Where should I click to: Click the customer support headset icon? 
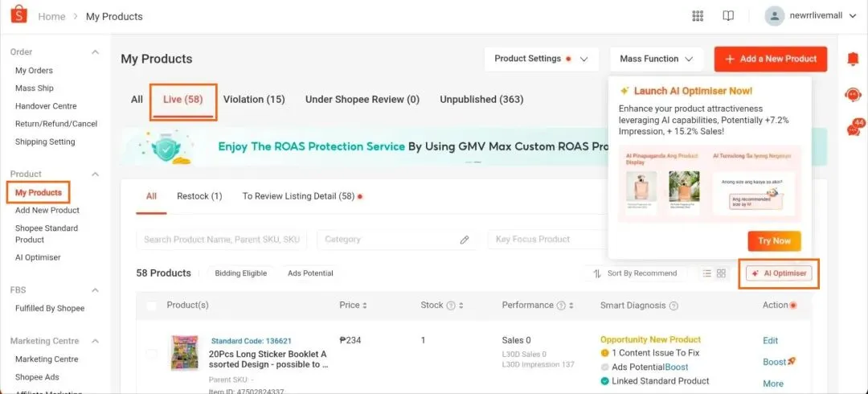[853, 94]
